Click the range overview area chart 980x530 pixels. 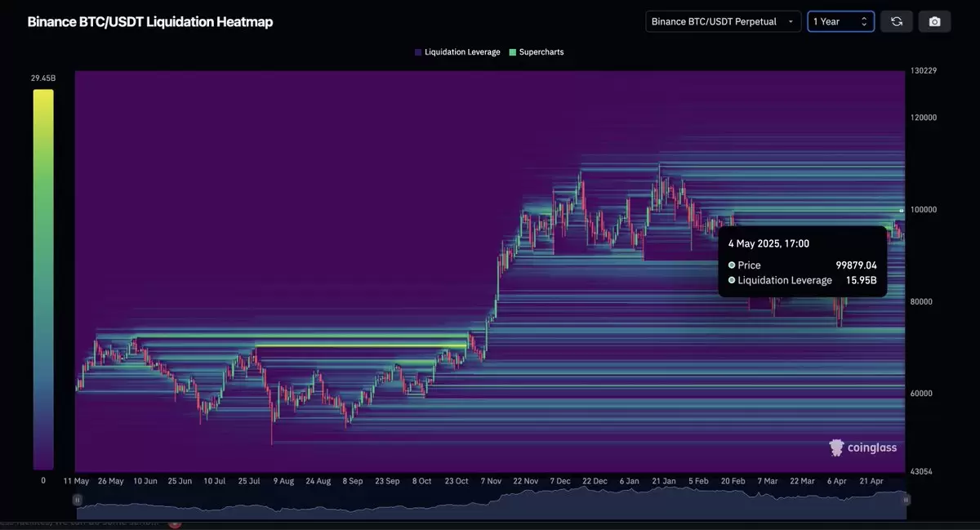(x=492, y=502)
